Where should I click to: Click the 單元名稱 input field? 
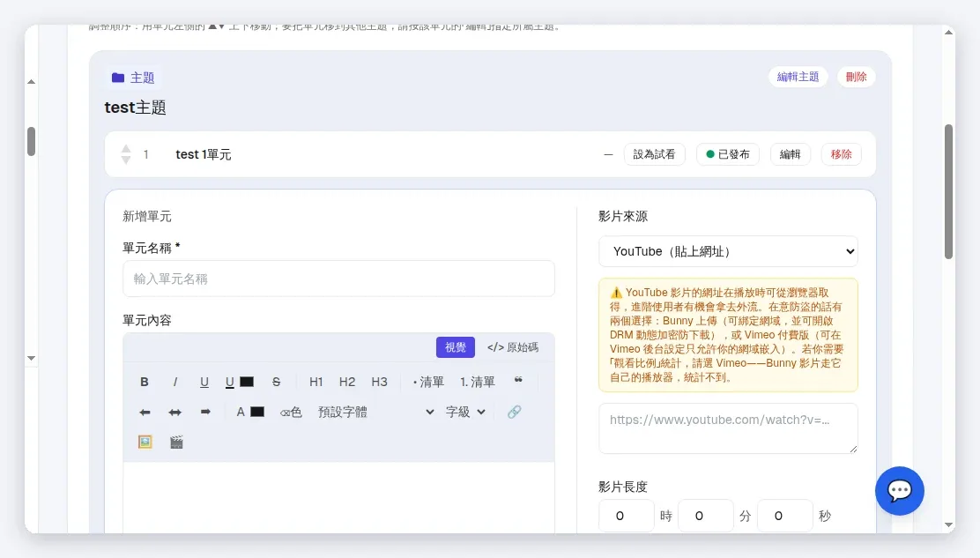pyautogui.click(x=338, y=279)
